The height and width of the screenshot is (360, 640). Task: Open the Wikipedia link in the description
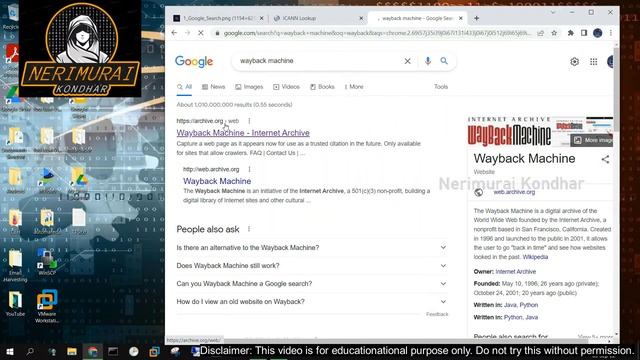tap(535, 257)
